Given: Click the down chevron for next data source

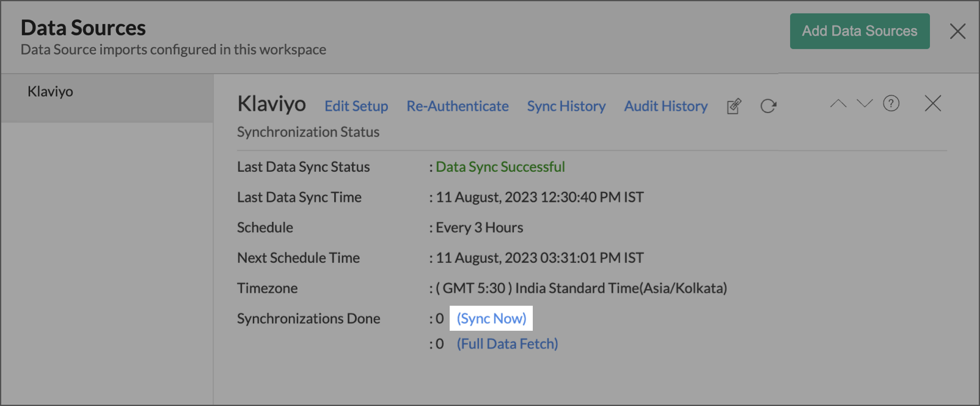Looking at the screenshot, I should click(x=865, y=104).
